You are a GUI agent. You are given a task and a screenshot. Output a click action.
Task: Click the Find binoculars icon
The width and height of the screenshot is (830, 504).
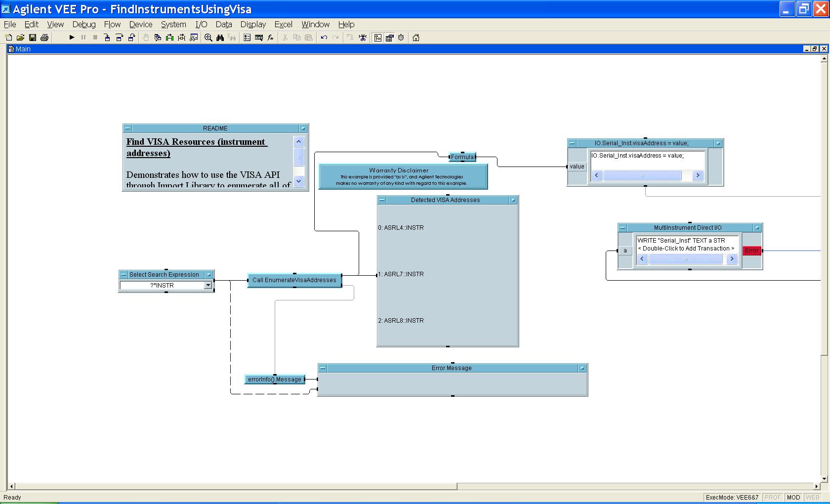[x=220, y=38]
